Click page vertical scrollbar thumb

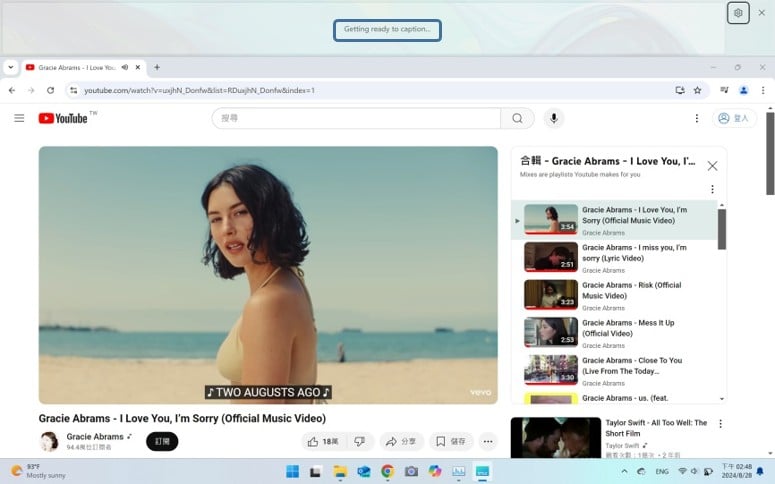(x=770, y=153)
